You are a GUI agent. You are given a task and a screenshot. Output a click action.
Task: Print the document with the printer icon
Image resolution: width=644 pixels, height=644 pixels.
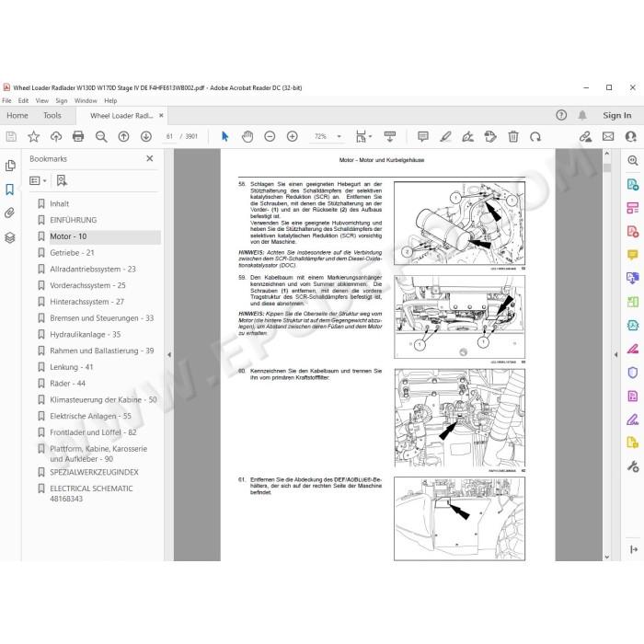click(78, 136)
